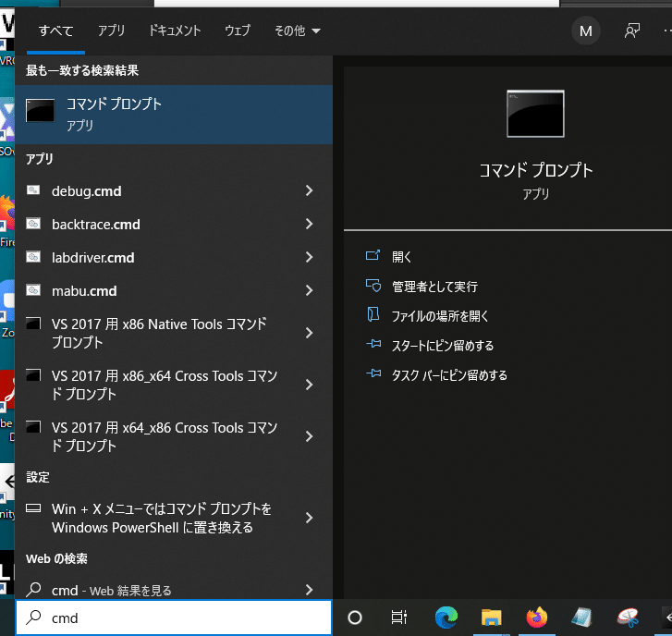Viewport: 672px width, 636px height.
Task: Click the pin icon for pin to Start
Action: click(x=373, y=344)
